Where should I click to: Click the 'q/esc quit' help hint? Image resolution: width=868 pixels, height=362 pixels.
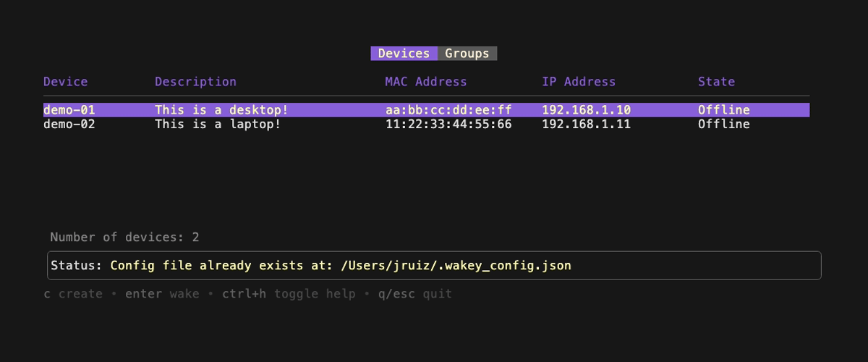[415, 294]
